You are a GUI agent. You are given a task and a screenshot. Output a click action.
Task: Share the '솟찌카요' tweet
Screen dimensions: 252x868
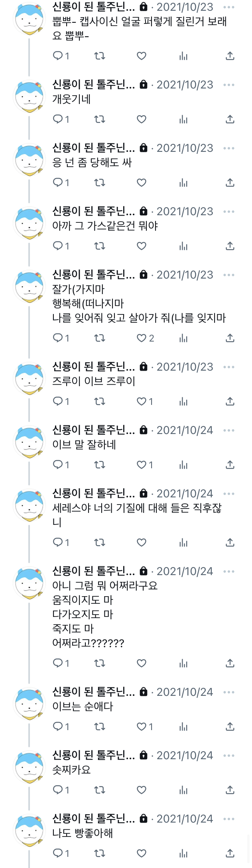click(x=230, y=790)
